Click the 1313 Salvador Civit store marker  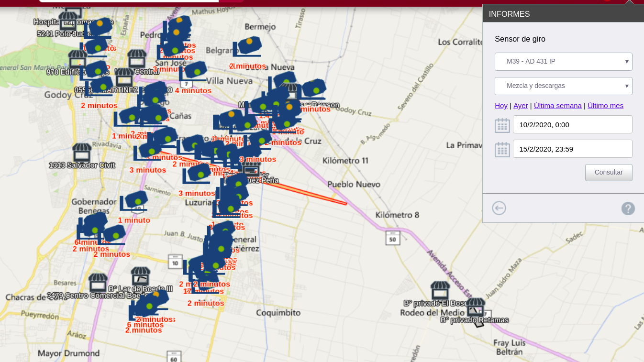82,153
